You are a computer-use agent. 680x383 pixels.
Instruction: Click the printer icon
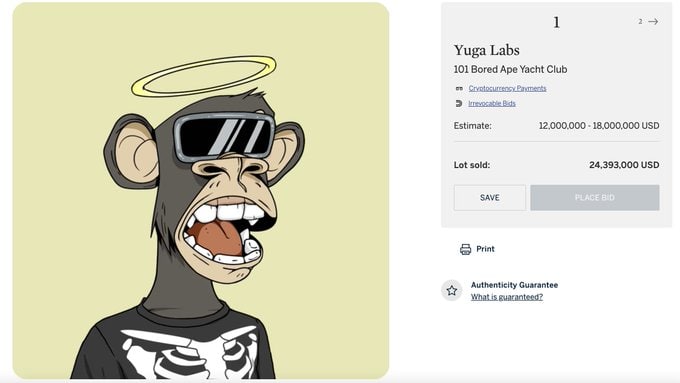(x=465, y=249)
